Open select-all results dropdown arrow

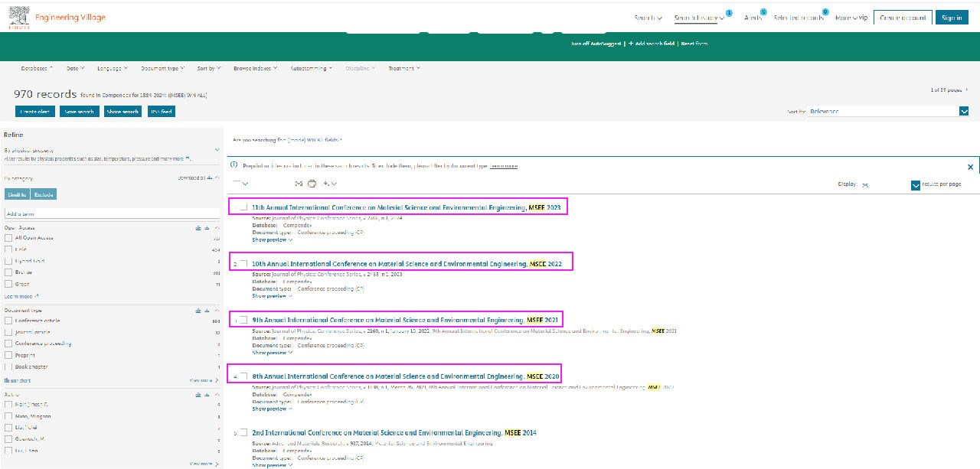pyautogui.click(x=246, y=184)
